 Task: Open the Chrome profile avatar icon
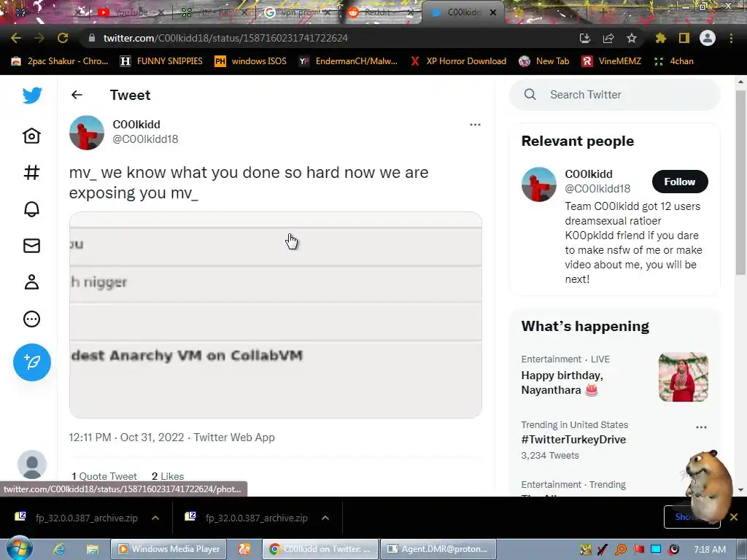pos(708,38)
